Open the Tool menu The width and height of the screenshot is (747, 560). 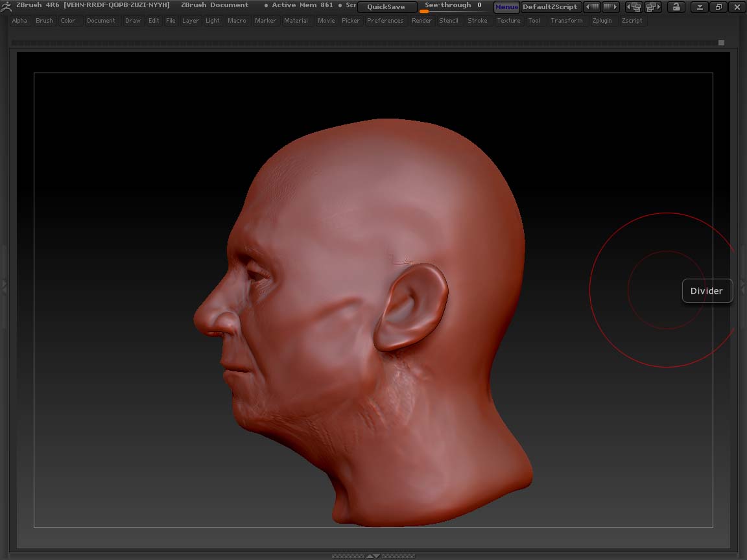pos(534,20)
